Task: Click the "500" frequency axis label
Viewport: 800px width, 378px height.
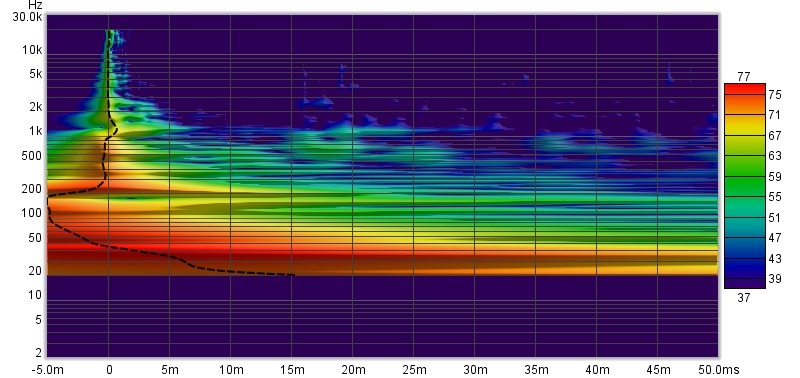Action: pos(33,156)
